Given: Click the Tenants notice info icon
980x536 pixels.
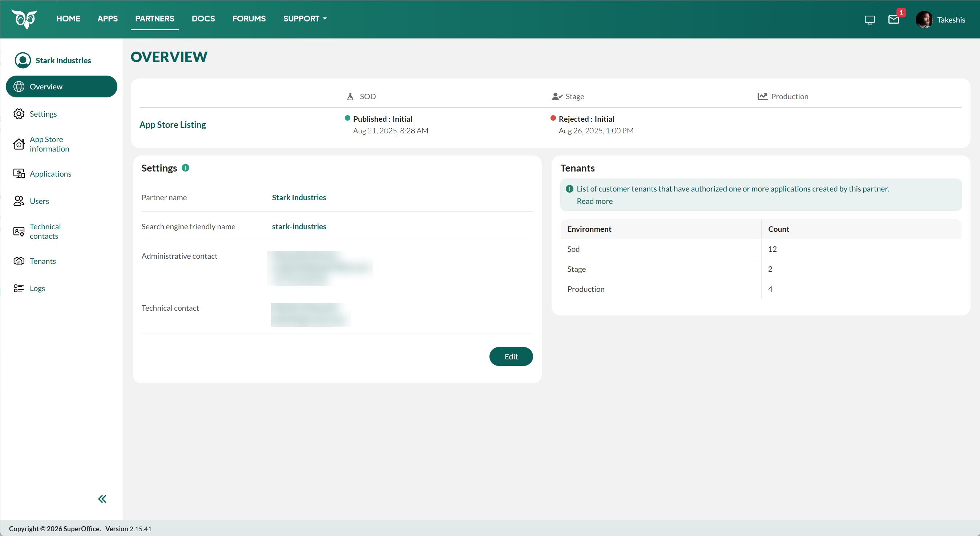Looking at the screenshot, I should [569, 189].
